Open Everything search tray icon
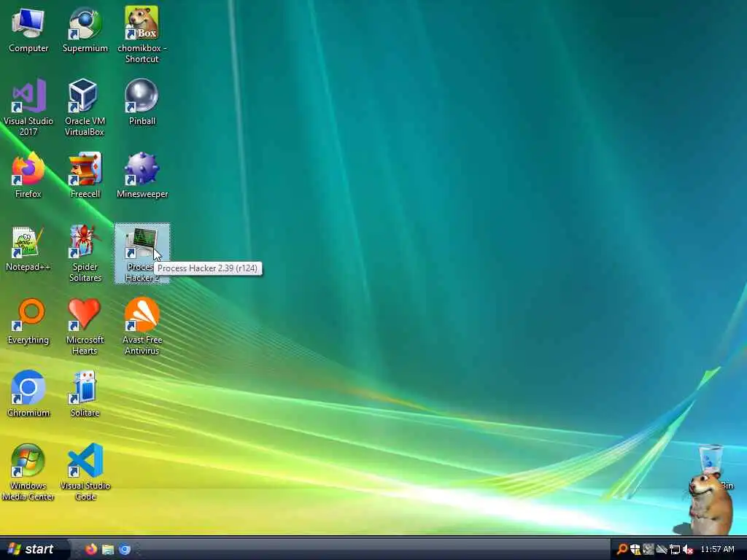The height and width of the screenshot is (560, 747). click(622, 550)
